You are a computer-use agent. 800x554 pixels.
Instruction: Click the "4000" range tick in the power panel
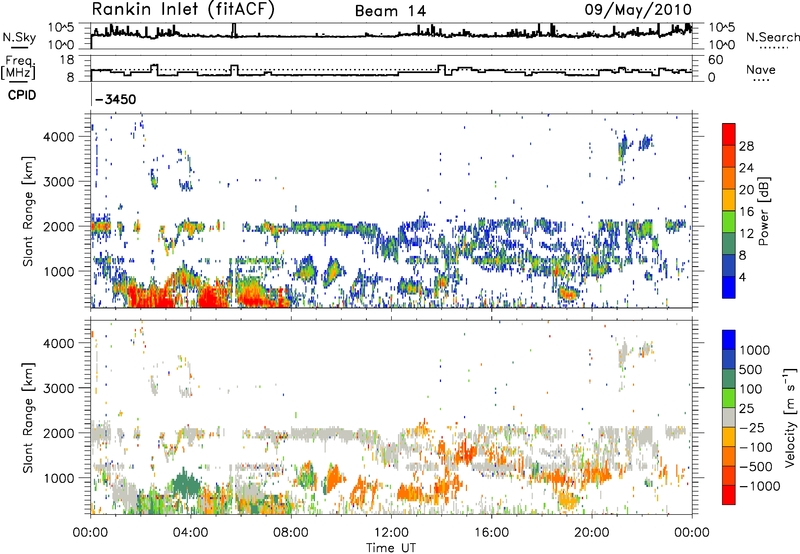(x=58, y=137)
